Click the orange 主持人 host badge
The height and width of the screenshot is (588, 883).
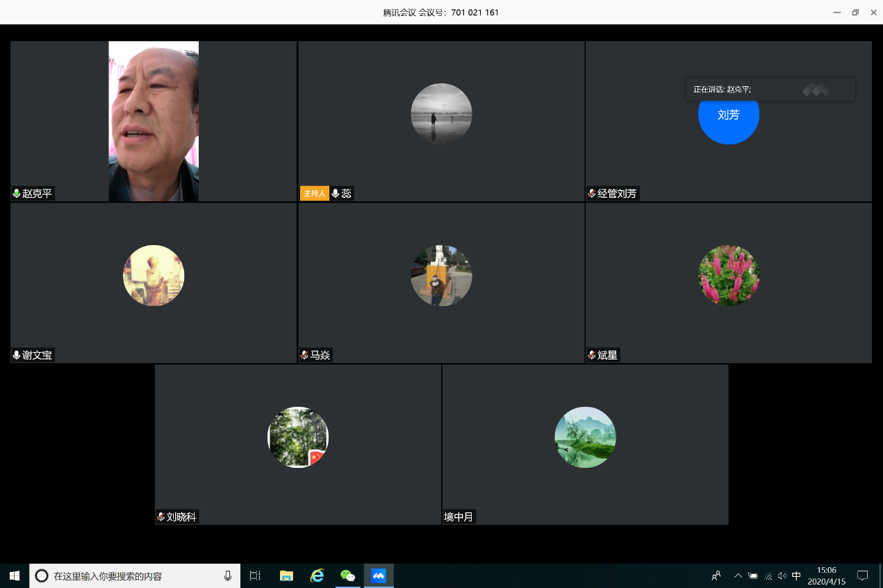(314, 194)
